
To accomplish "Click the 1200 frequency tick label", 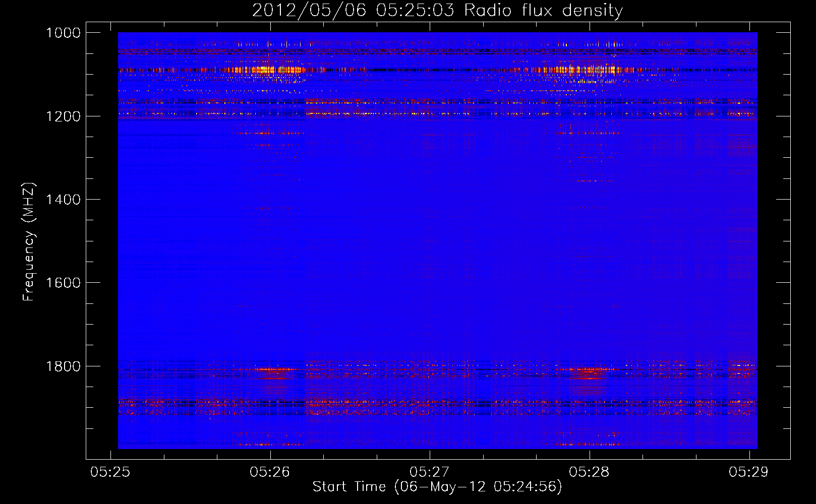I will tap(64, 116).
